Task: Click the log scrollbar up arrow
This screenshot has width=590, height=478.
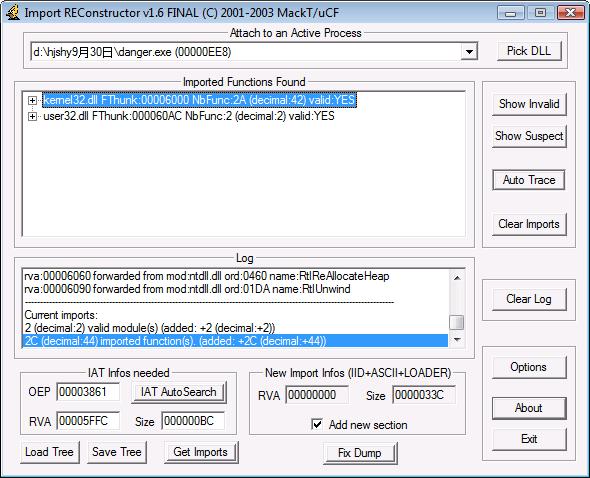Action: pyautogui.click(x=457, y=278)
